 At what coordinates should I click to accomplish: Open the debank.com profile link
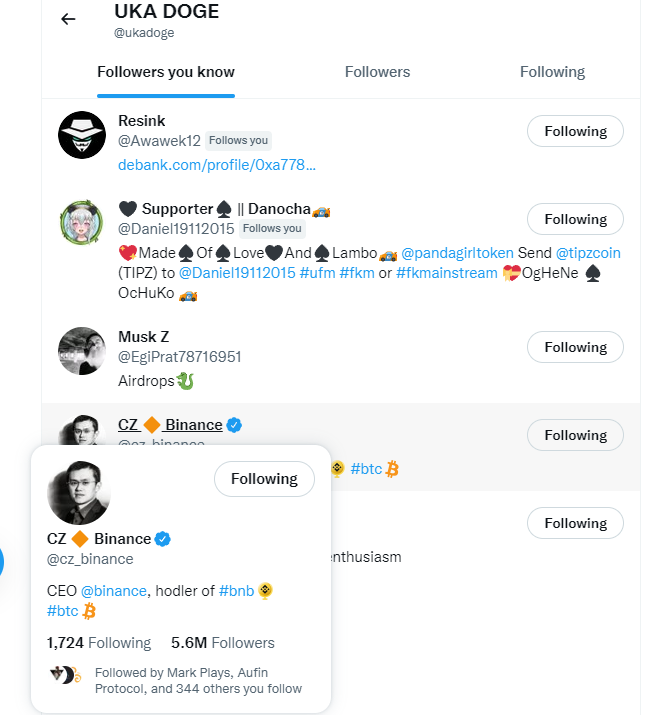click(217, 164)
